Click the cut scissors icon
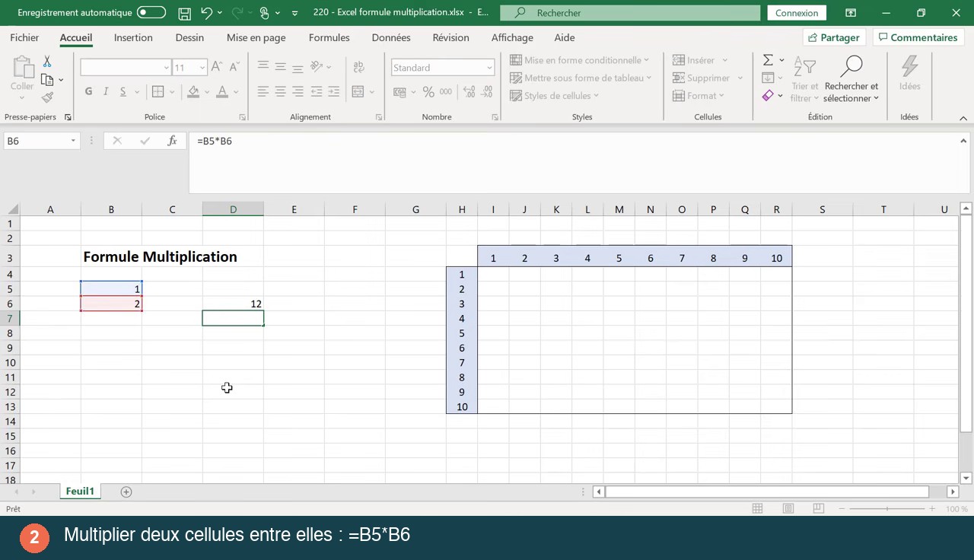 pyautogui.click(x=47, y=62)
